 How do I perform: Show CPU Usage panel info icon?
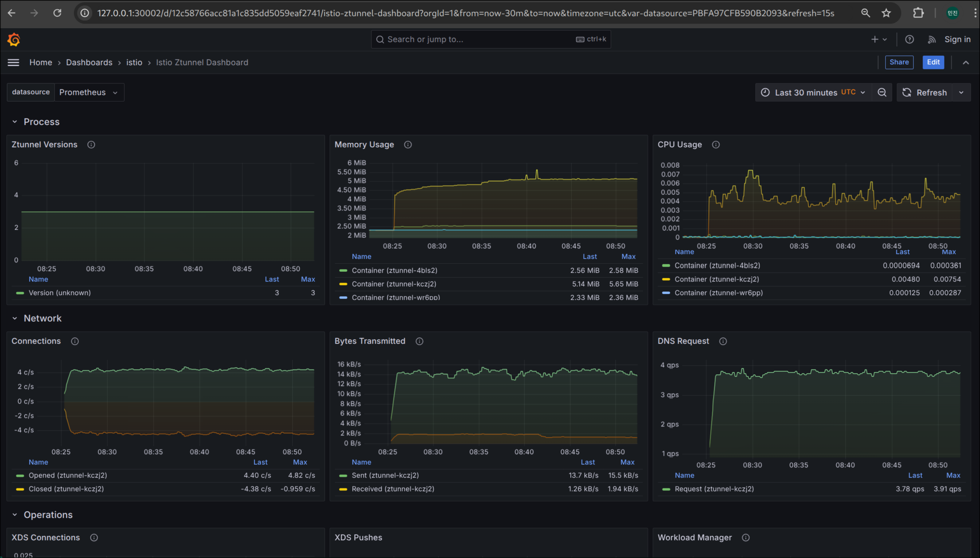tap(716, 145)
